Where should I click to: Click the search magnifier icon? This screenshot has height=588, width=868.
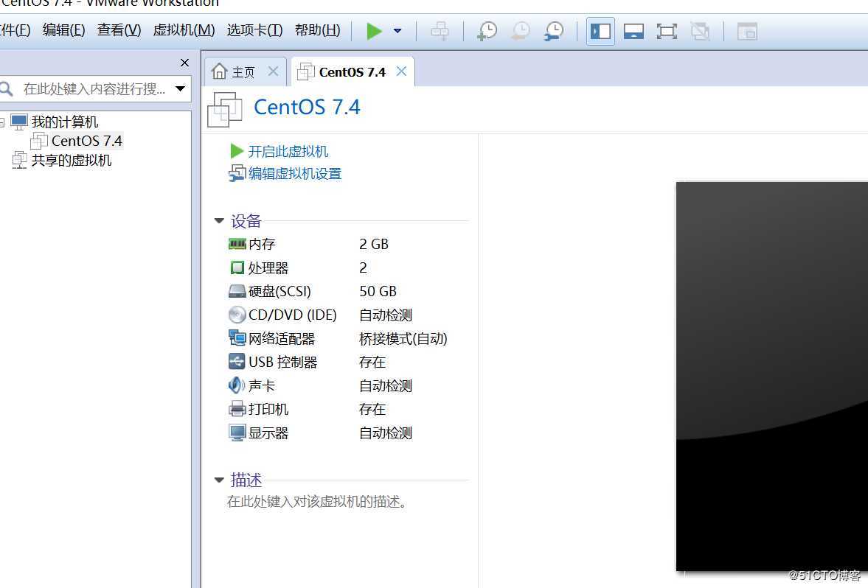pos(6,88)
